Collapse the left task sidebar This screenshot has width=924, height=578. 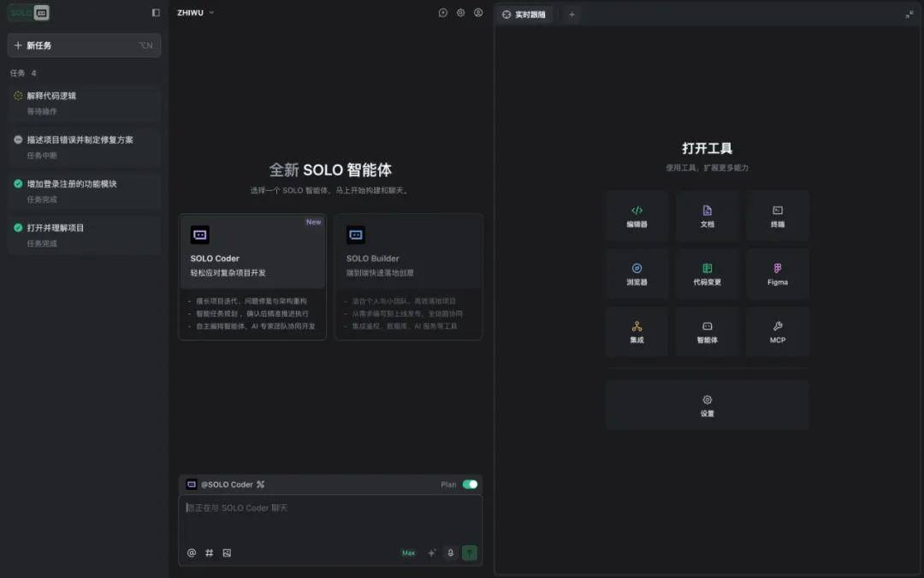156,12
